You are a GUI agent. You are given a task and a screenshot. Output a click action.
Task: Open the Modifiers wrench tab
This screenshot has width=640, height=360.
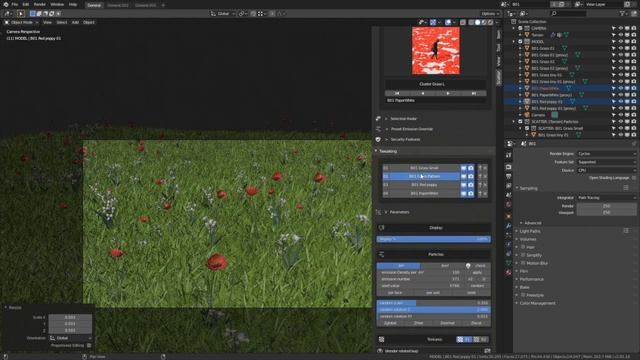tap(508, 226)
